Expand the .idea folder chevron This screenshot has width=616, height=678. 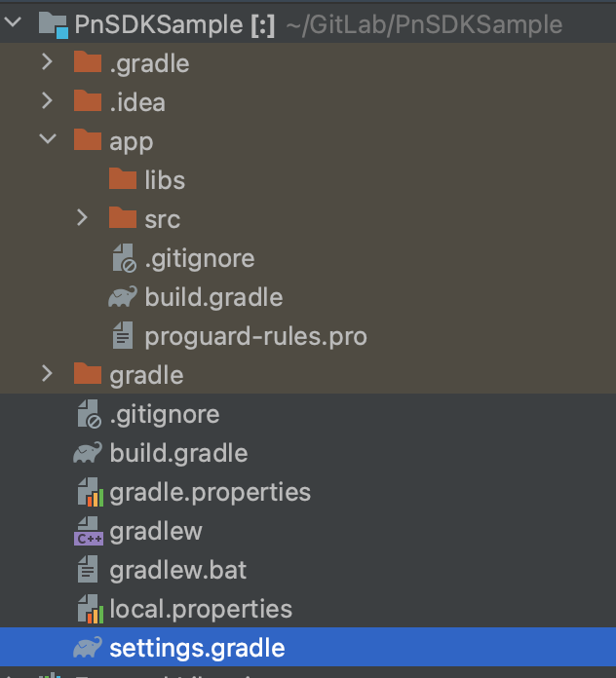click(x=47, y=100)
